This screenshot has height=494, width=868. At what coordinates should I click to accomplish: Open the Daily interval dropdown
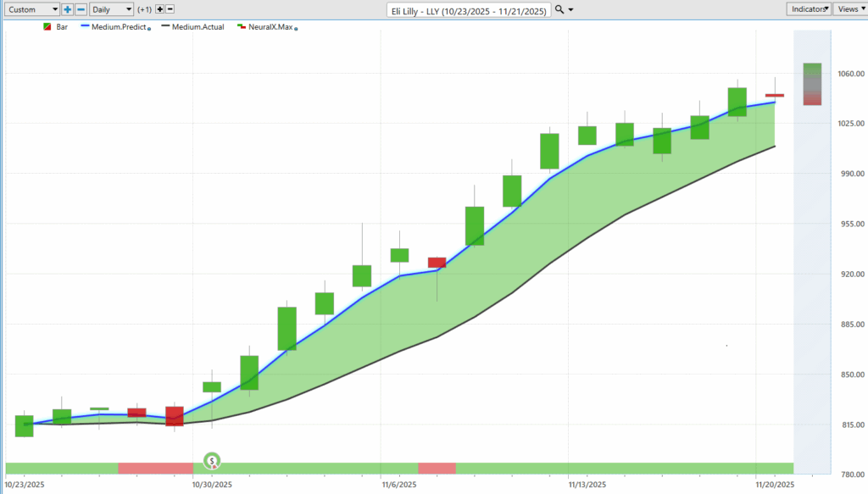pos(111,9)
